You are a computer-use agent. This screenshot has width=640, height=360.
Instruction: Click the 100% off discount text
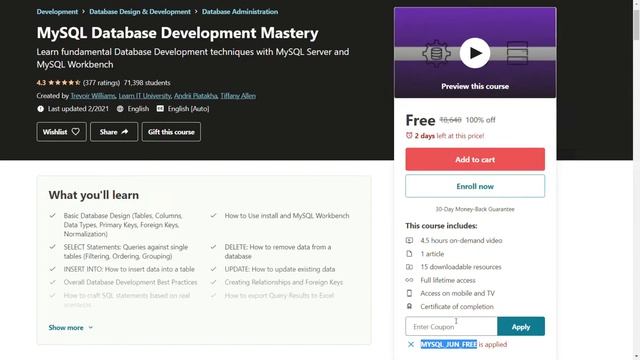point(480,120)
